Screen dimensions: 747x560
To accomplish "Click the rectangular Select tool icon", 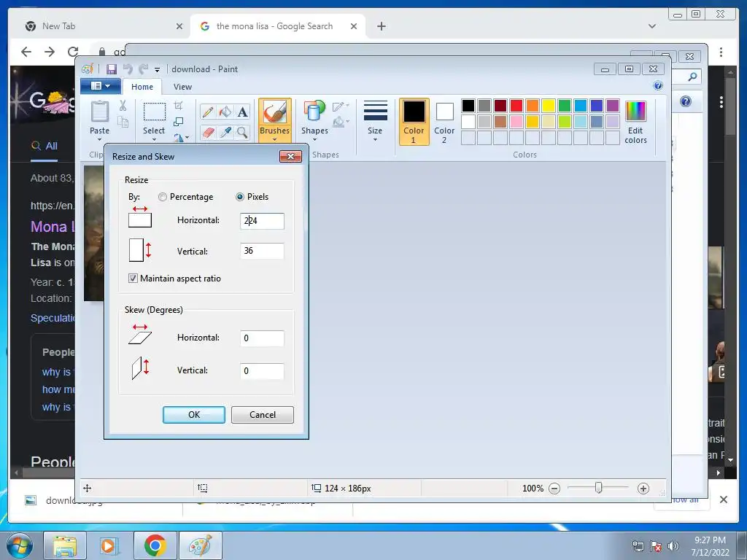I will tap(155, 112).
